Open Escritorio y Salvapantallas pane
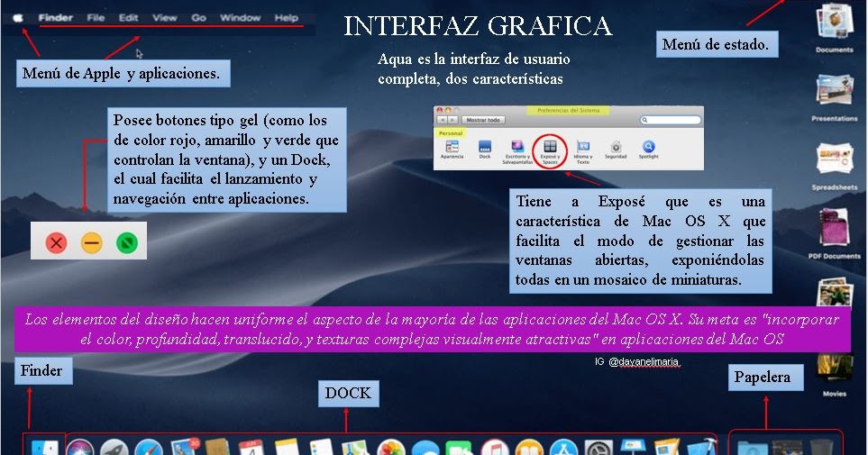This screenshot has height=455, width=868. click(x=517, y=151)
